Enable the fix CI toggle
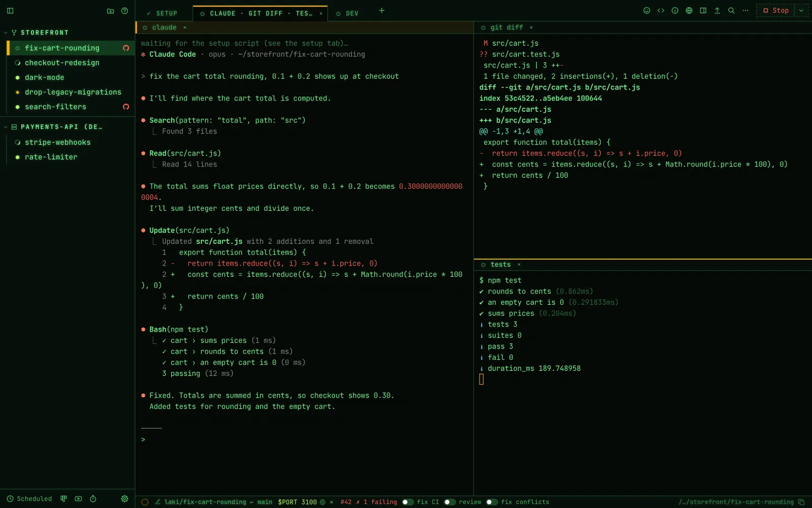The height and width of the screenshot is (508, 812). (408, 502)
